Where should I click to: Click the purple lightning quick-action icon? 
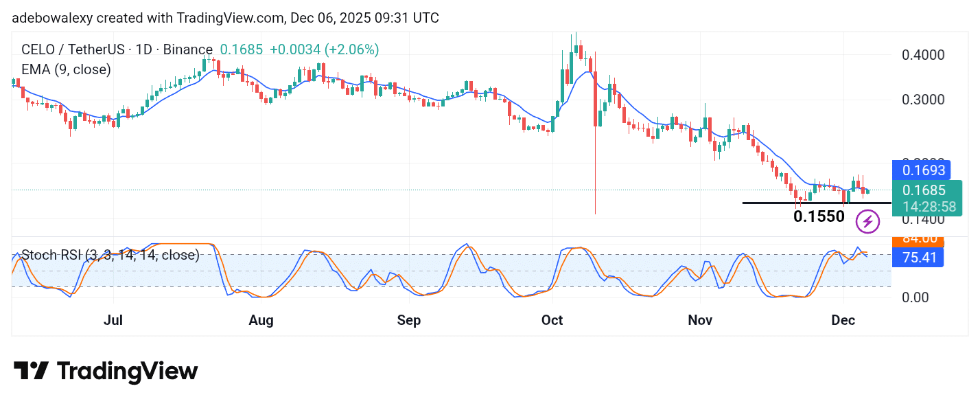(867, 222)
